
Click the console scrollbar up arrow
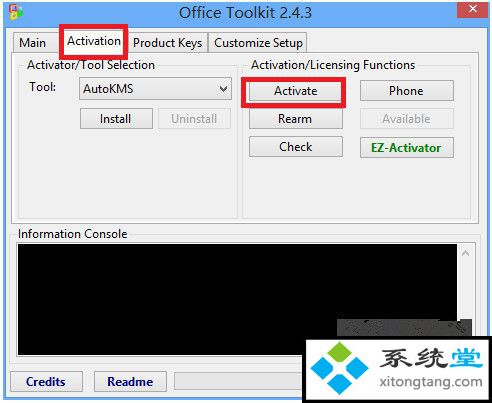click(466, 253)
